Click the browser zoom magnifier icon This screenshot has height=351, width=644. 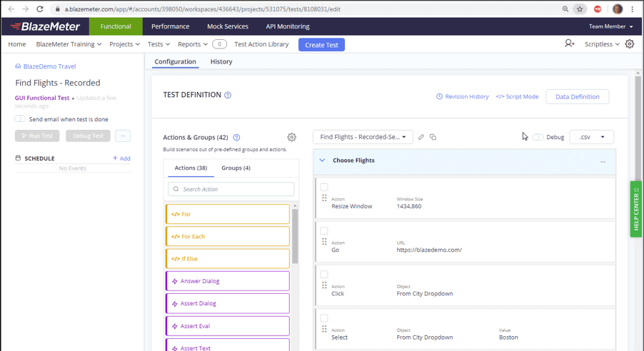coord(565,9)
